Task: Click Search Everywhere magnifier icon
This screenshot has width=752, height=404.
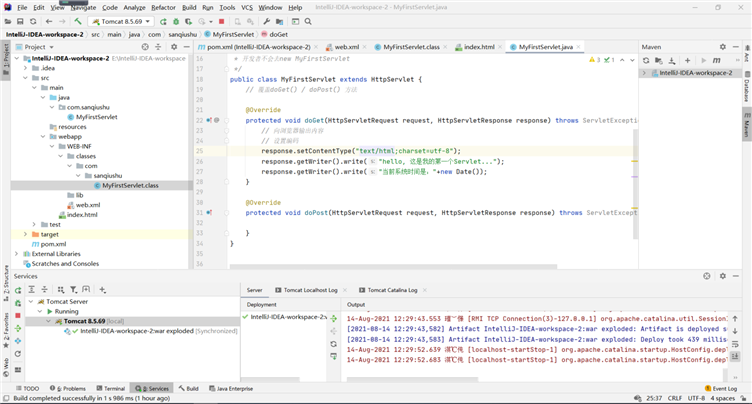Action: coord(308,22)
